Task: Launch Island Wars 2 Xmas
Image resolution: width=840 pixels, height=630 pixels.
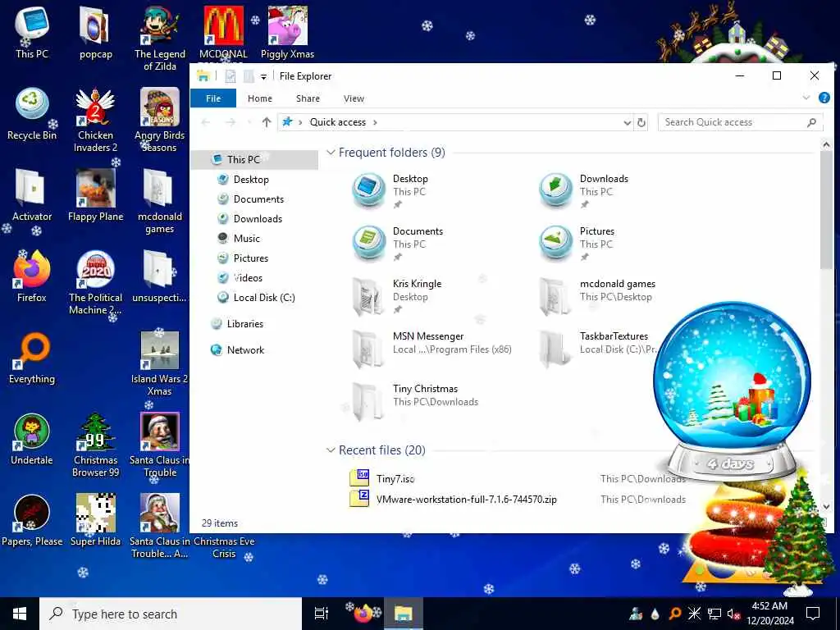Action: click(160, 363)
